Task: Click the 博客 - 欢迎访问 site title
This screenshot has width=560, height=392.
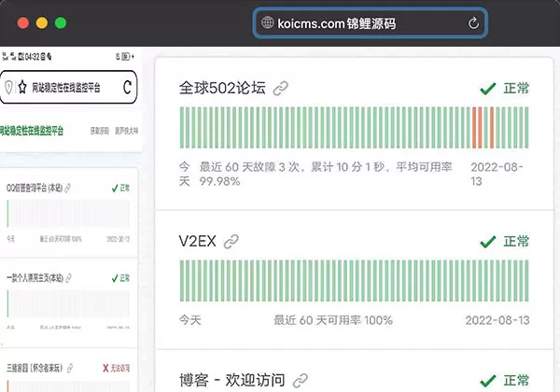Action: 231,380
